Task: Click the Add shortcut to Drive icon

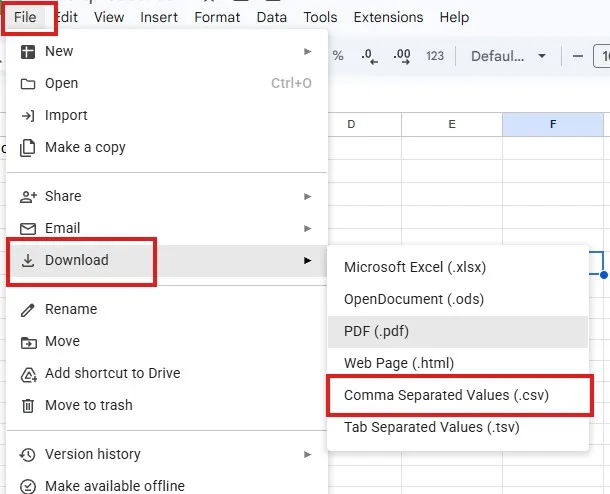Action: tap(28, 375)
